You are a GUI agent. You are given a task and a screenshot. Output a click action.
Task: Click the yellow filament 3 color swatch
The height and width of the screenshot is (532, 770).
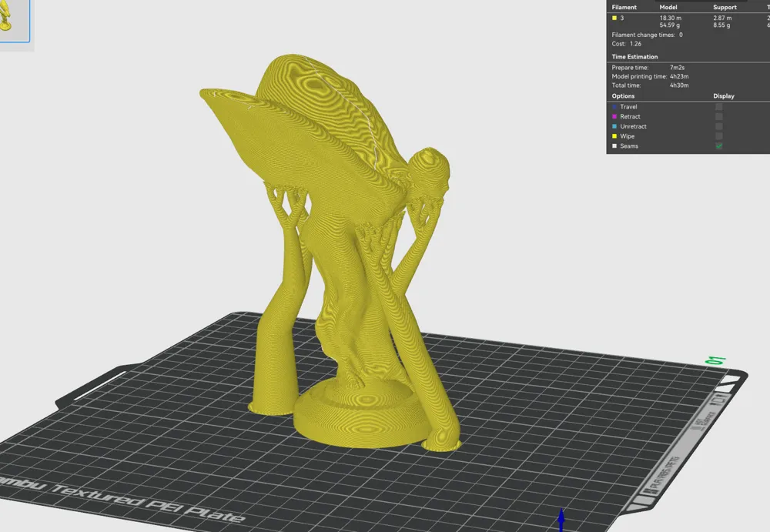click(614, 18)
